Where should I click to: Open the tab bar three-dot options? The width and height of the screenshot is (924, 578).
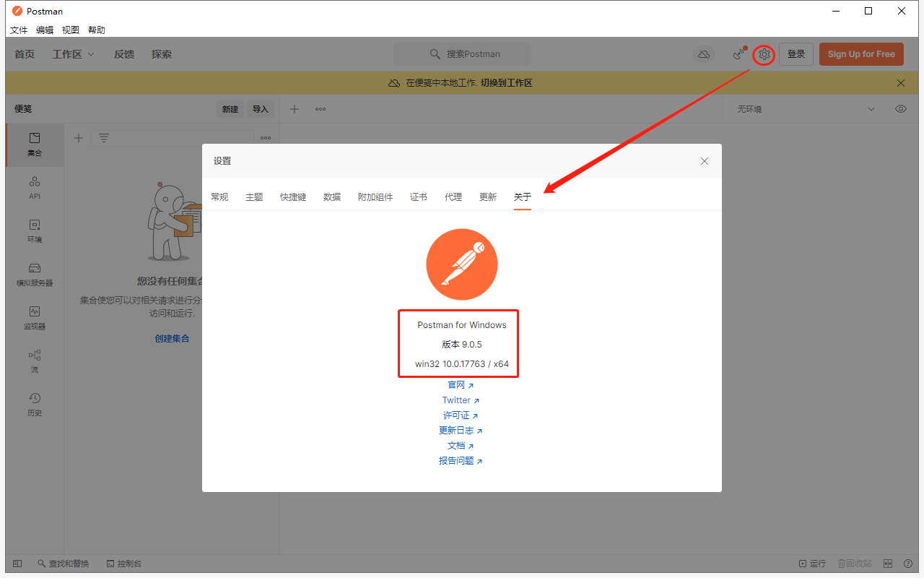321,109
